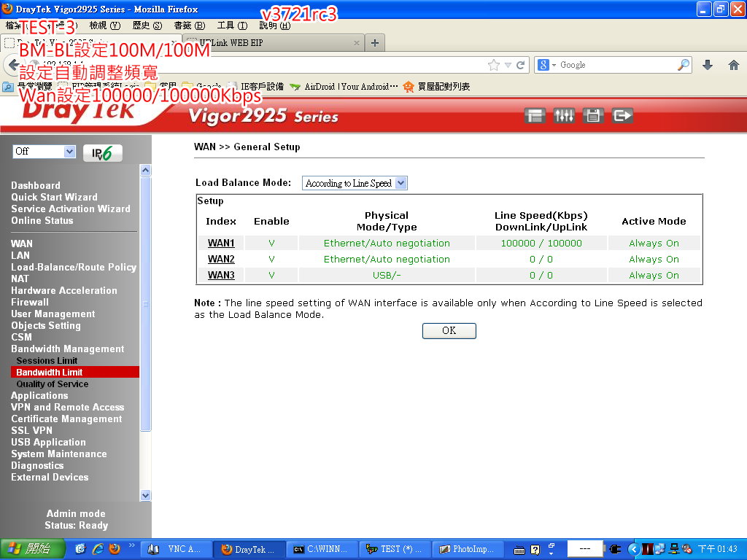Expand System Maintenance sidebar menu
The image size is (747, 560).
pyautogui.click(x=59, y=454)
